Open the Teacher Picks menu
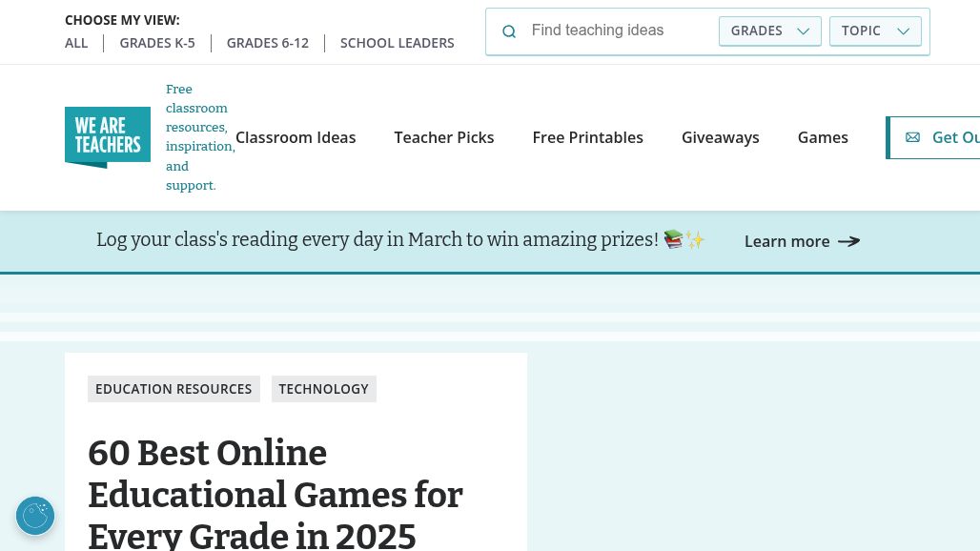Image resolution: width=980 pixels, height=551 pixels. 444,137
